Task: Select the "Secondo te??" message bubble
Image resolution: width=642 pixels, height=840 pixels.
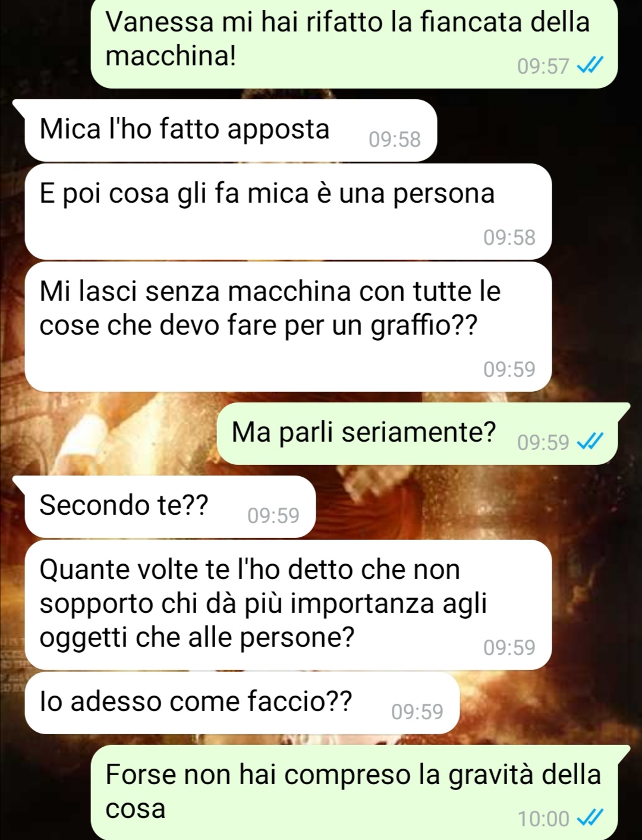Action: [x=170, y=506]
